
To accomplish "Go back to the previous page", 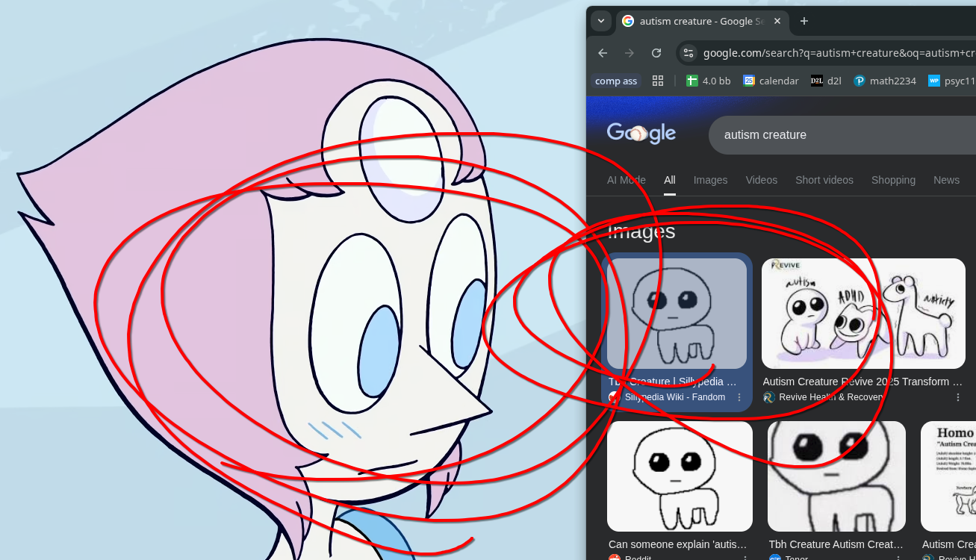I will point(603,53).
